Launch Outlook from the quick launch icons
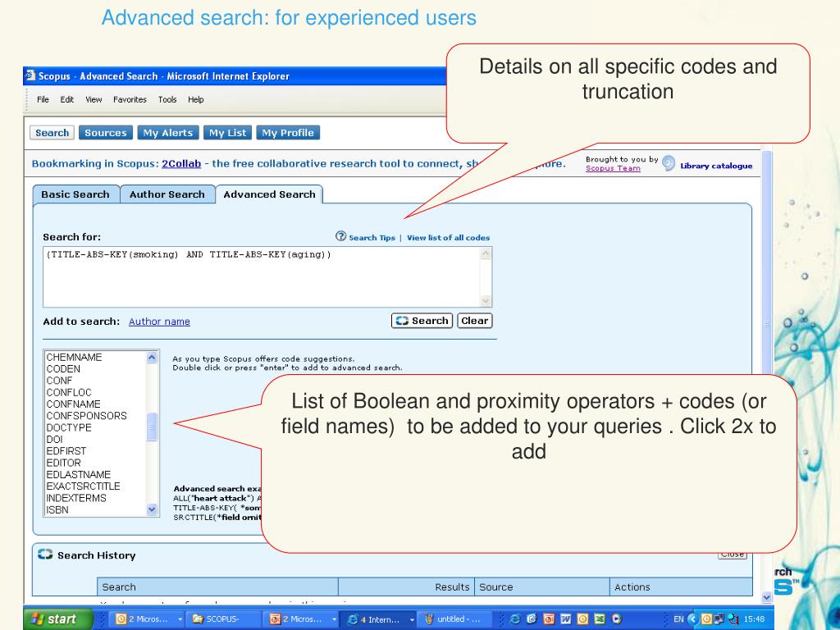The width and height of the screenshot is (840, 630). coord(583,619)
